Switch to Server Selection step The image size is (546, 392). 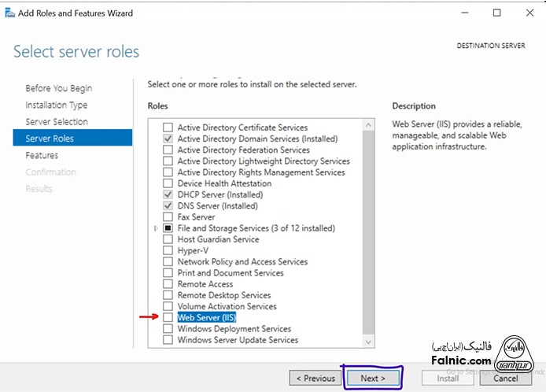[57, 122]
